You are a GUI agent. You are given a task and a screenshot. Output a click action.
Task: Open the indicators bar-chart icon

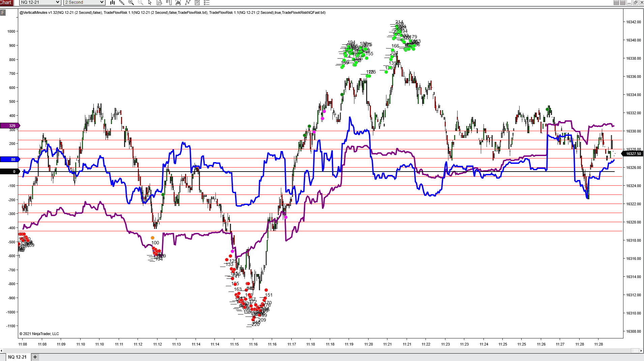click(x=178, y=3)
